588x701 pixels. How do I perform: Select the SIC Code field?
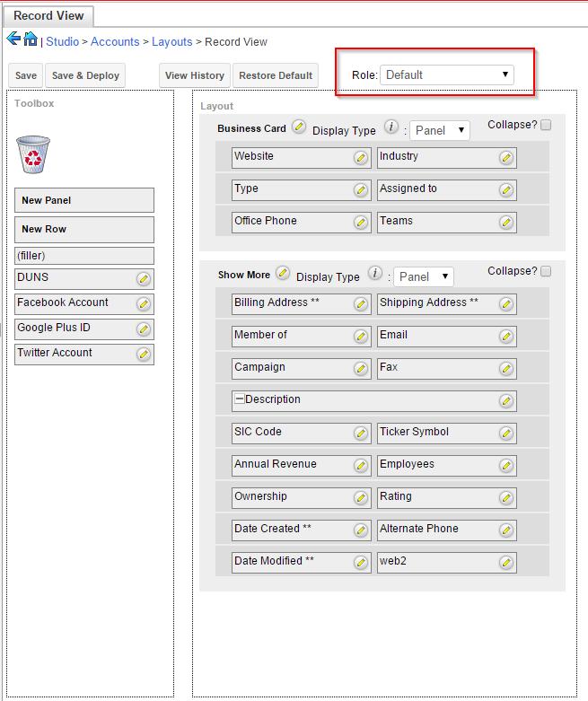click(302, 434)
